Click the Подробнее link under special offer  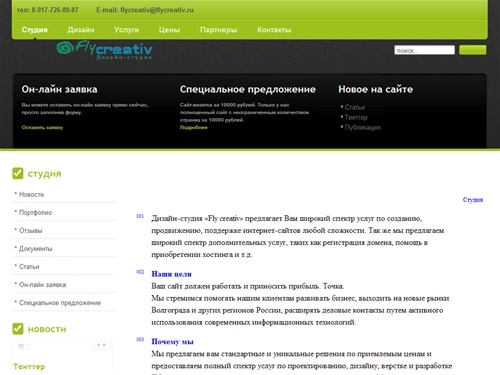(194, 127)
